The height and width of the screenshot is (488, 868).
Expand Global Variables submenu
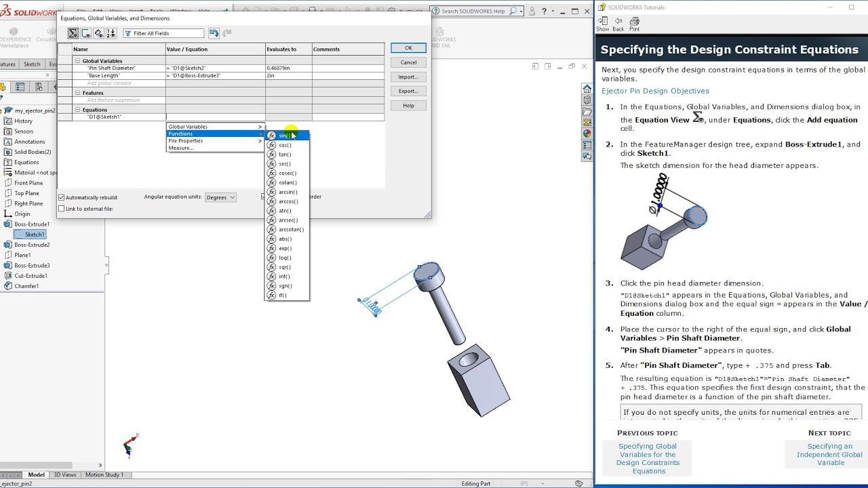tap(215, 127)
